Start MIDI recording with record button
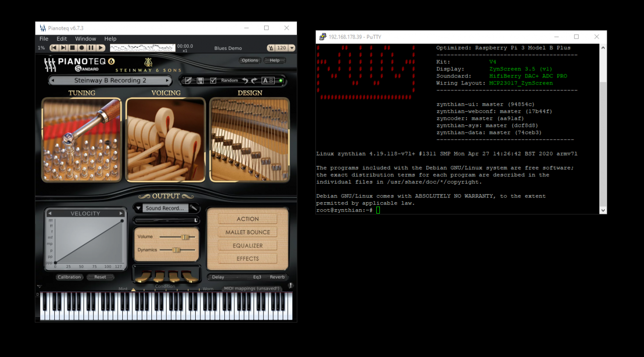Screen dimensions: 644x357 point(82,48)
